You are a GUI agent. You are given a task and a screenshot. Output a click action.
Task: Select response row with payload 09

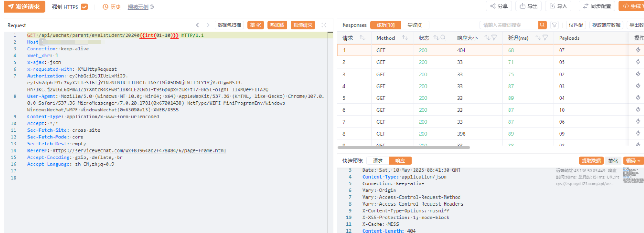point(491,134)
